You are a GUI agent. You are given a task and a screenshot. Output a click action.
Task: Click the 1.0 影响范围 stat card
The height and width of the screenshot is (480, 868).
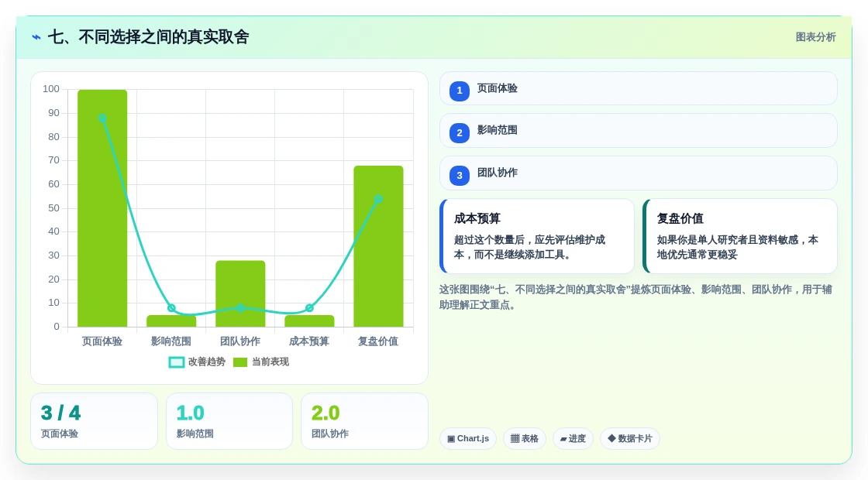pyautogui.click(x=229, y=421)
